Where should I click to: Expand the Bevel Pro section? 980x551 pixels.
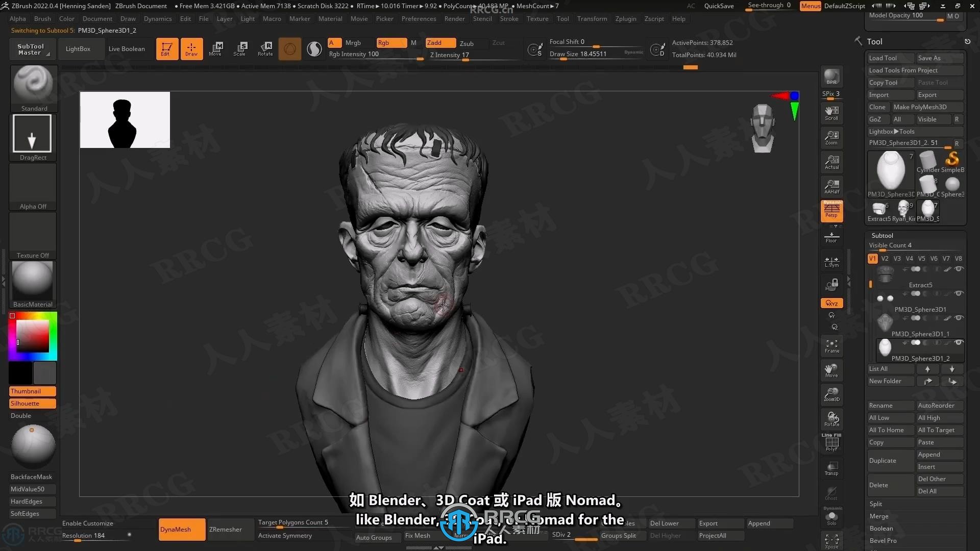click(x=883, y=540)
